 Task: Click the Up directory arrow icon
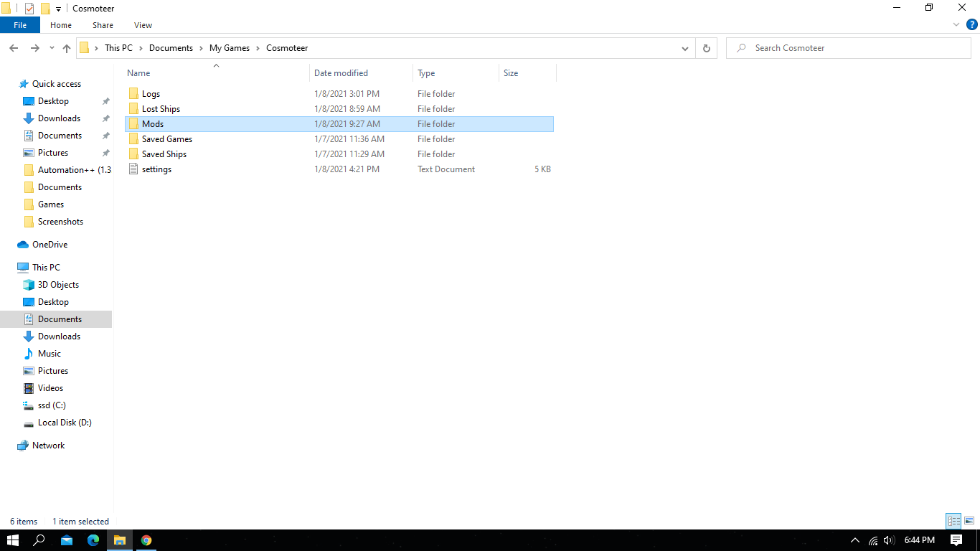(x=67, y=48)
